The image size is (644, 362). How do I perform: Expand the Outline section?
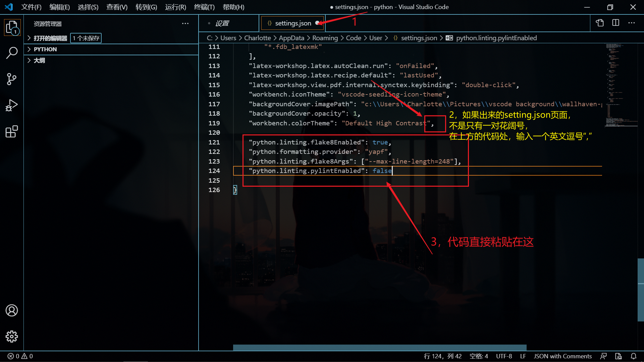pos(39,60)
